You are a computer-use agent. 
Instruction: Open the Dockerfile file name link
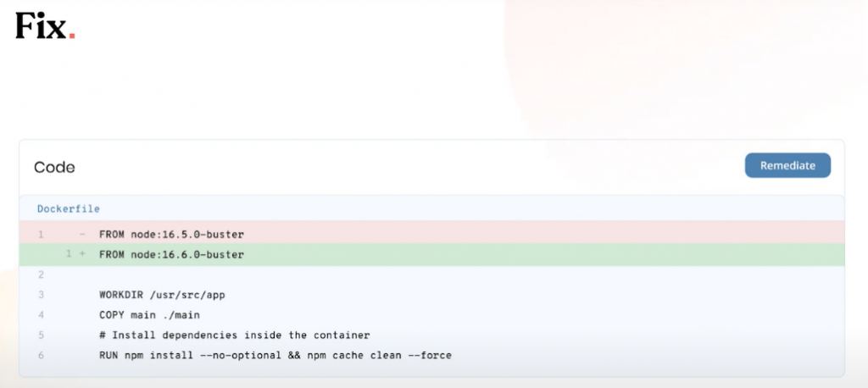pos(69,208)
